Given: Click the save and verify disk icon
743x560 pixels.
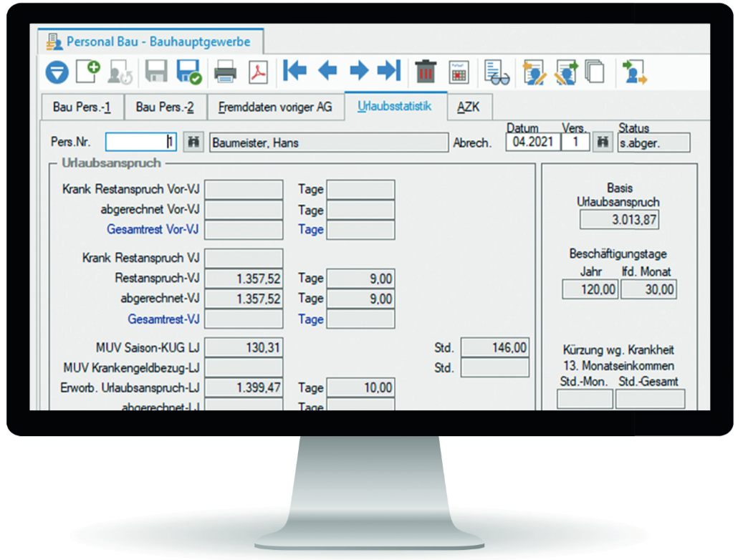Looking at the screenshot, I should [189, 71].
